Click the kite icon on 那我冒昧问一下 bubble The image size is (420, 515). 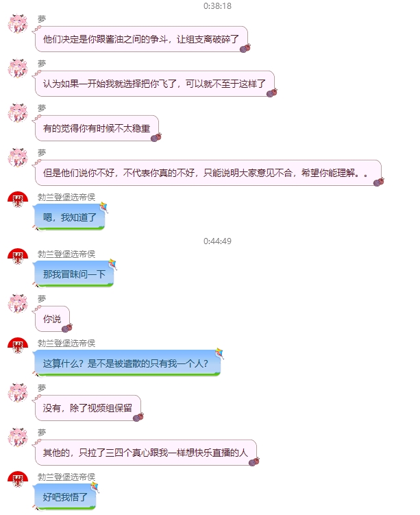(x=112, y=264)
